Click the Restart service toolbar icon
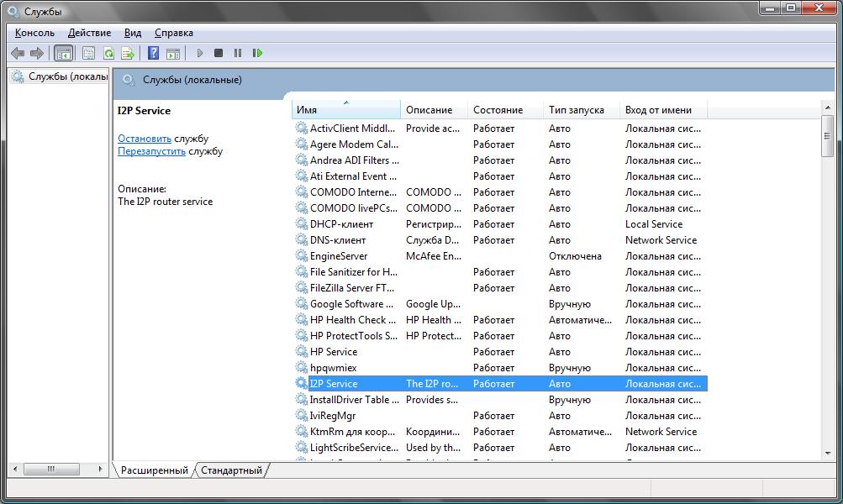Image resolution: width=843 pixels, height=504 pixels. [x=257, y=53]
